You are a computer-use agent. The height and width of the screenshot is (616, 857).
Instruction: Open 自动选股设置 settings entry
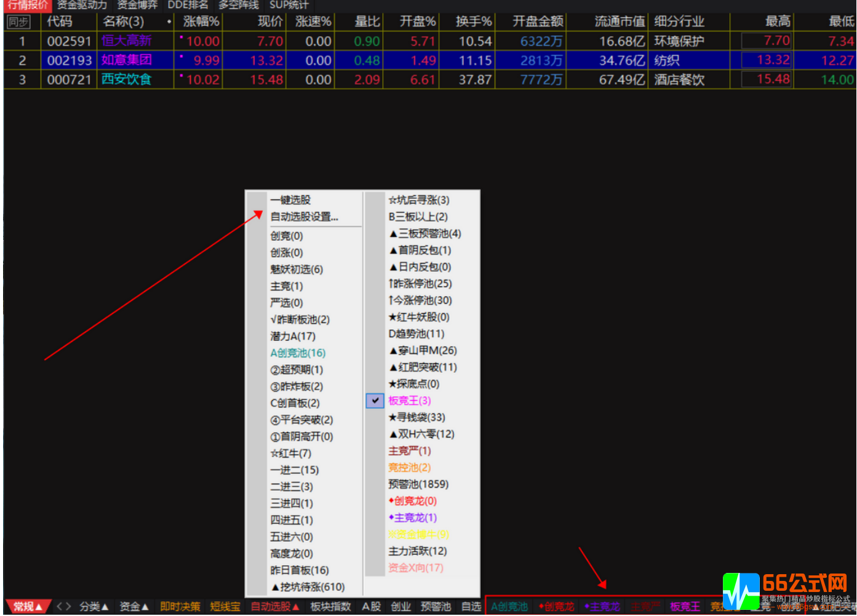(304, 216)
